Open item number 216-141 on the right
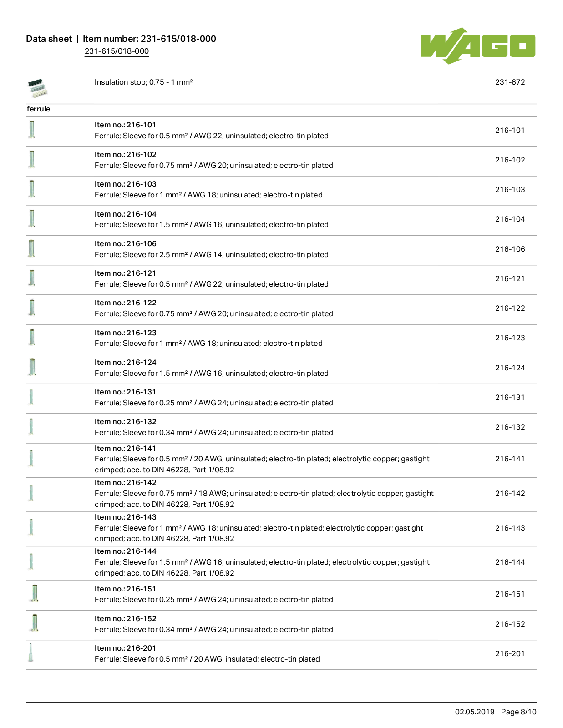 tap(510, 459)
